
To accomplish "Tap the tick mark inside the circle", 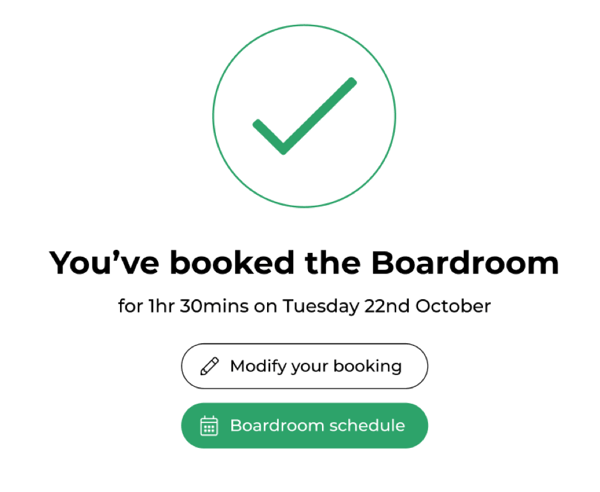I will coord(305,116).
